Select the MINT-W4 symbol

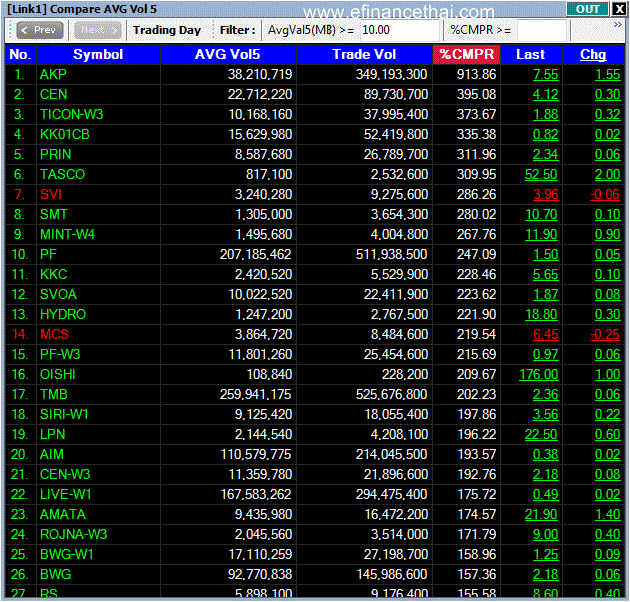[68, 234]
